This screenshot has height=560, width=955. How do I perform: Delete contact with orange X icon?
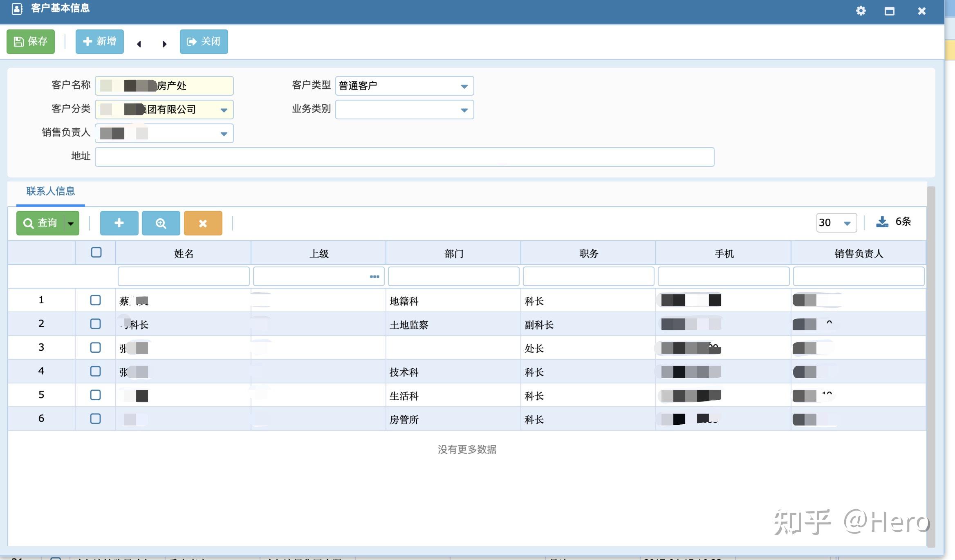[203, 223]
